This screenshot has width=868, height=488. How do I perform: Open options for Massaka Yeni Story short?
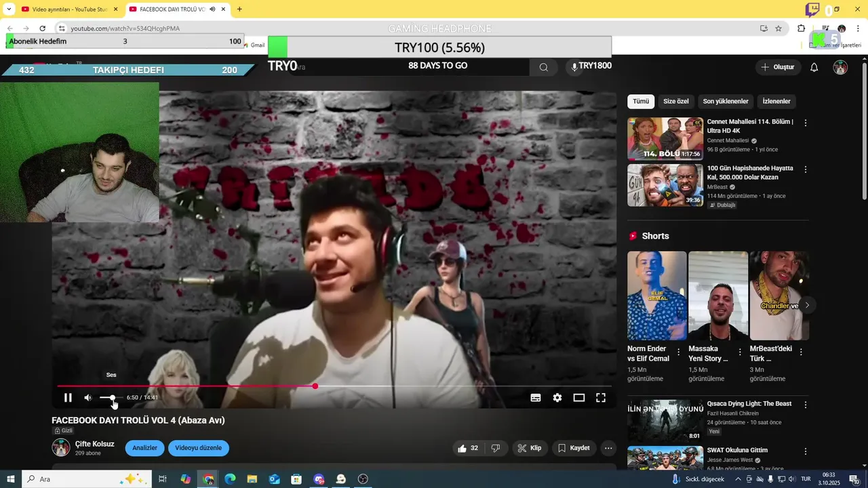(x=740, y=352)
